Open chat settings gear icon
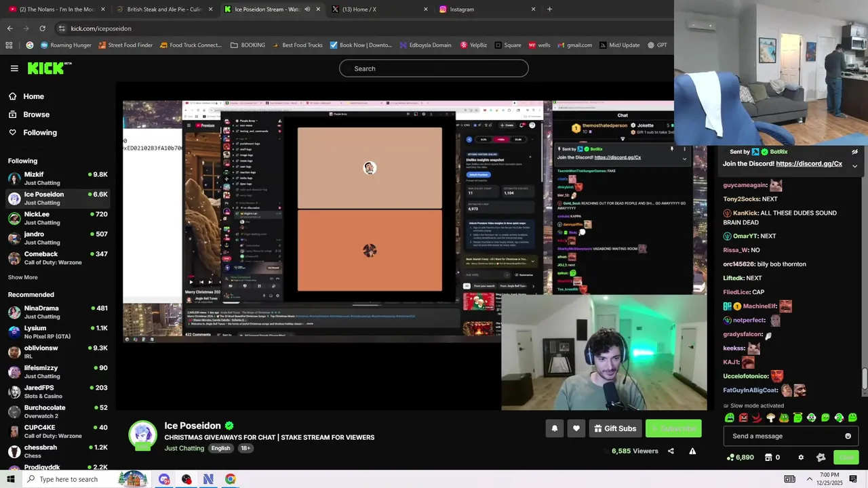Viewport: 868px width, 488px height. [x=801, y=457]
